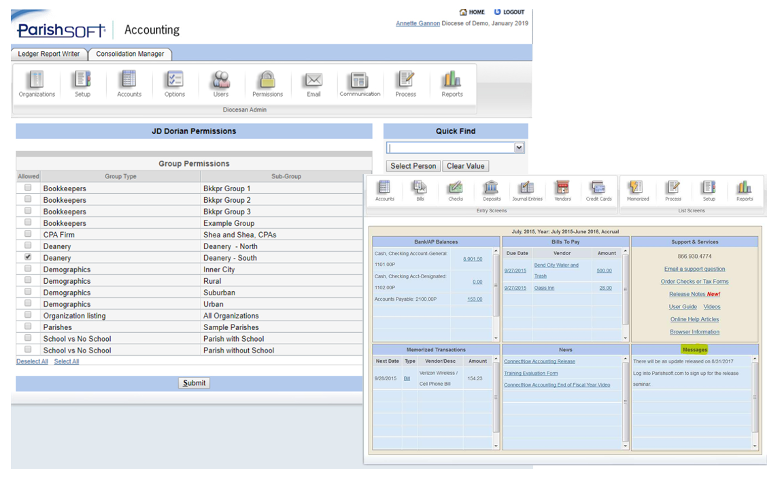Click the Clear Value button
The width and height of the screenshot is (780, 480).
point(466,166)
